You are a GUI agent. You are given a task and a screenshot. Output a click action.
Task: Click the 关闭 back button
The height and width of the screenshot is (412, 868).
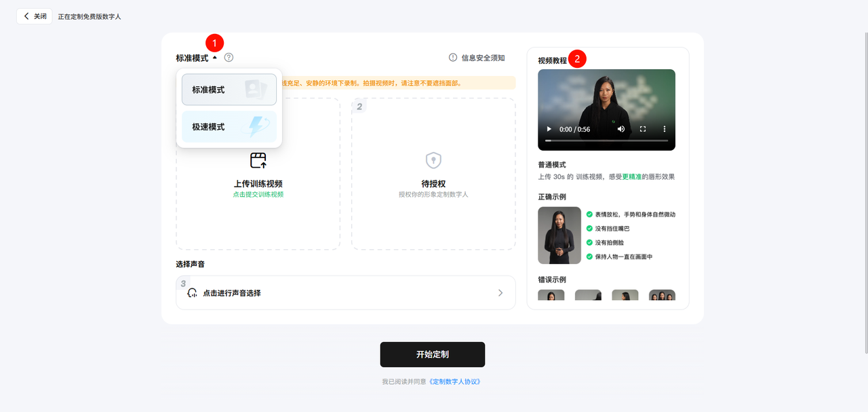point(35,16)
